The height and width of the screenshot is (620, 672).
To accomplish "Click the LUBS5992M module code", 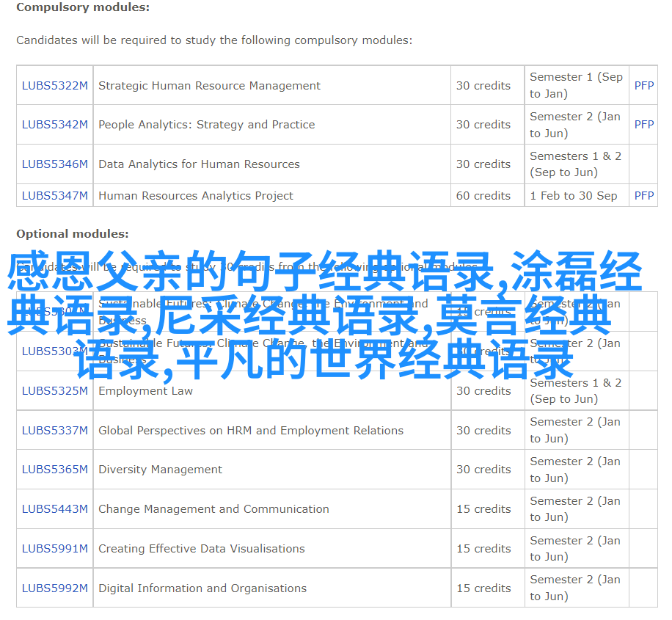I will point(54,588).
